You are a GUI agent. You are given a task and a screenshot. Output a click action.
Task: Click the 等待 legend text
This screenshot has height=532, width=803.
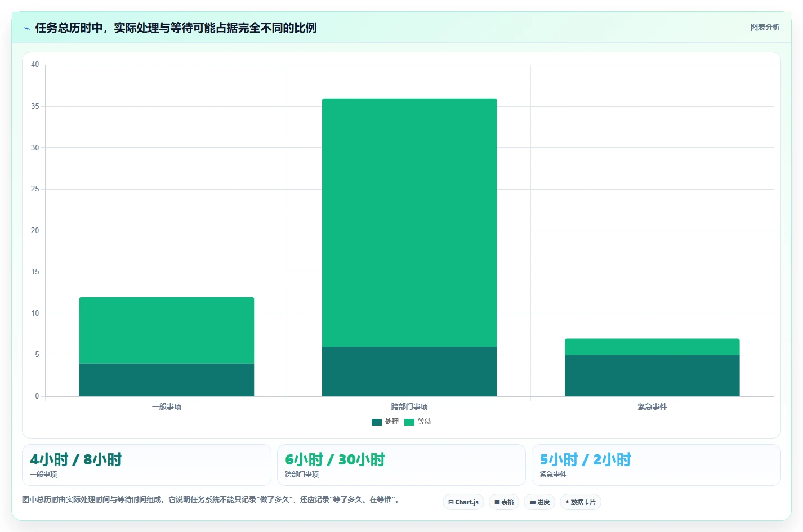click(425, 422)
